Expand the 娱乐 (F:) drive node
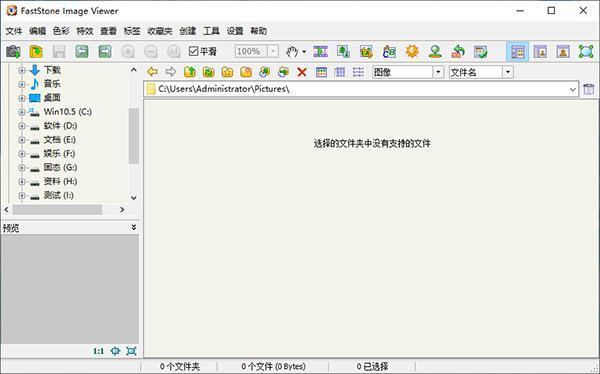Screen dimensions: 600x374 click(22, 154)
